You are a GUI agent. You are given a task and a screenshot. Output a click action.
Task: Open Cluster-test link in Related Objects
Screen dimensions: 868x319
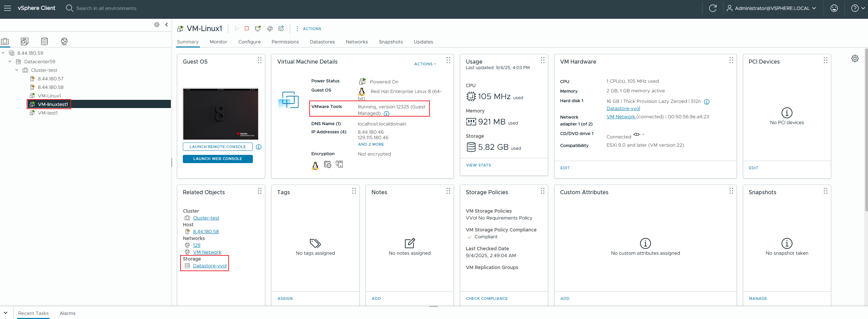pos(206,218)
